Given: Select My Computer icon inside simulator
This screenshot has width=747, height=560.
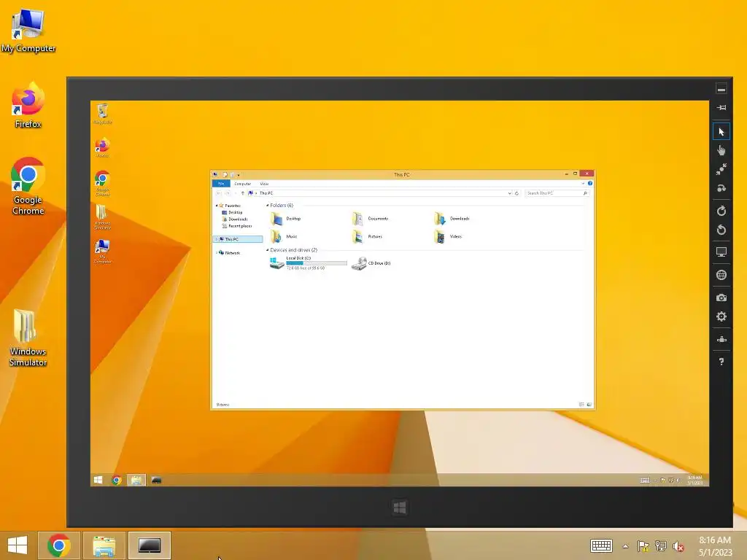Looking at the screenshot, I should pos(102,252).
